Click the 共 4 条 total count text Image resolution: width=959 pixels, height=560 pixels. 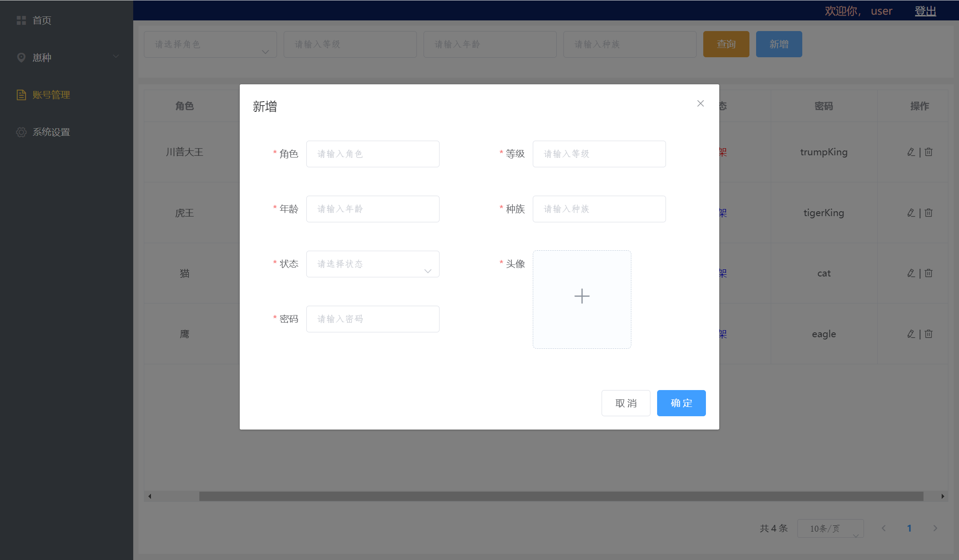point(773,528)
